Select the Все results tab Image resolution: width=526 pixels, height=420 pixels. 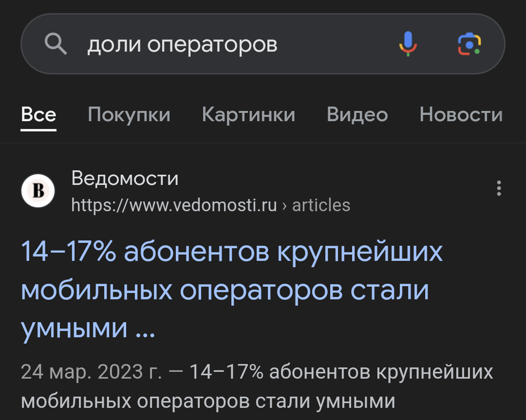(x=38, y=115)
